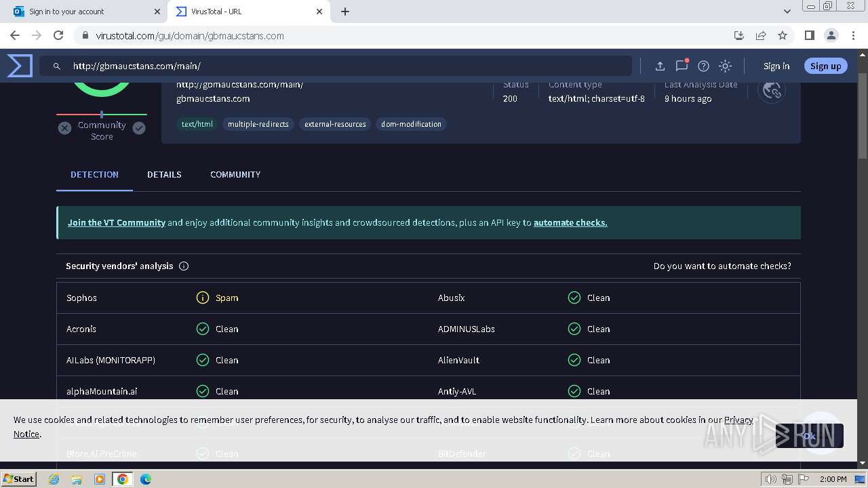Open the Windows Start menu
The height and width of the screenshot is (488, 868).
[x=18, y=479]
